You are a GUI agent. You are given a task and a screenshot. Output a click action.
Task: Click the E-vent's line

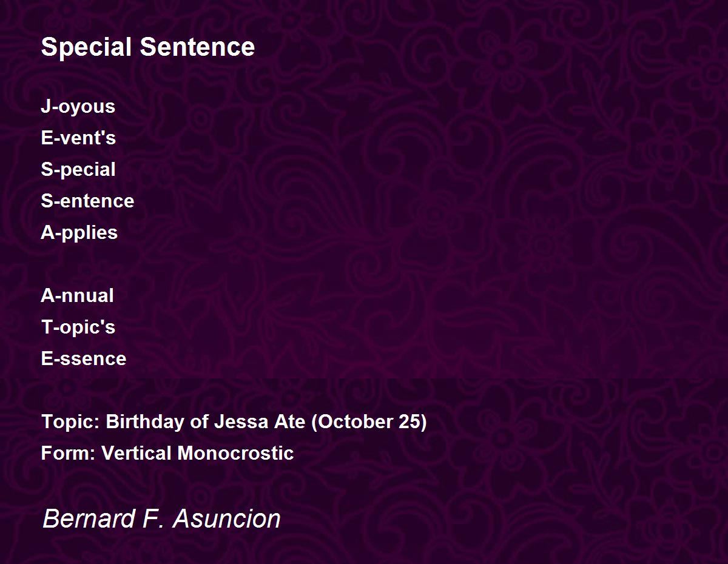78,138
